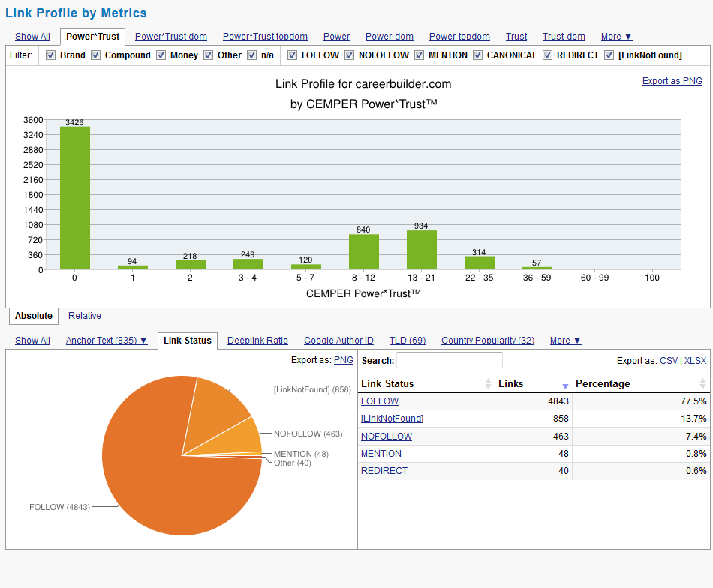This screenshot has height=588, width=713.
Task: Toggle the n/a filter checkbox
Action: point(252,55)
